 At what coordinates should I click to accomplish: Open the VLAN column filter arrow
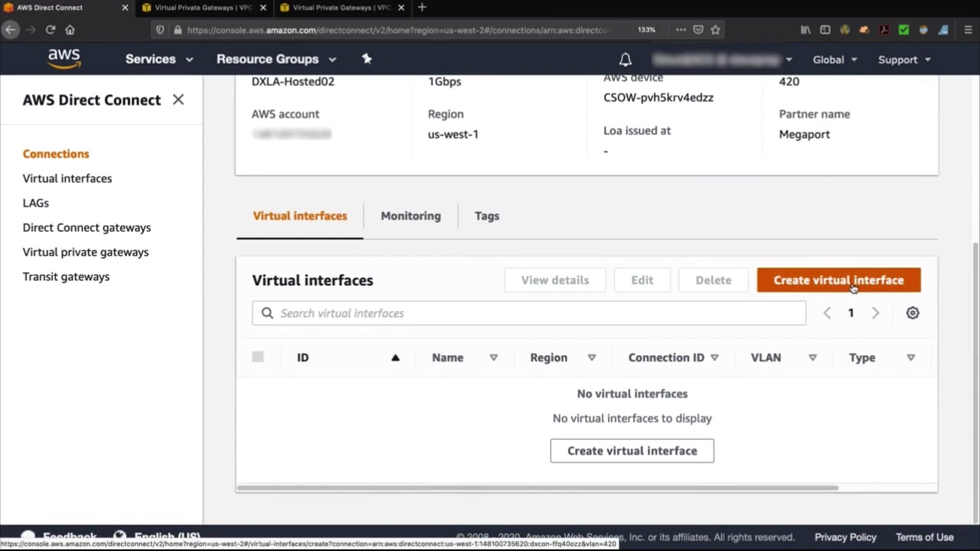[x=813, y=357]
